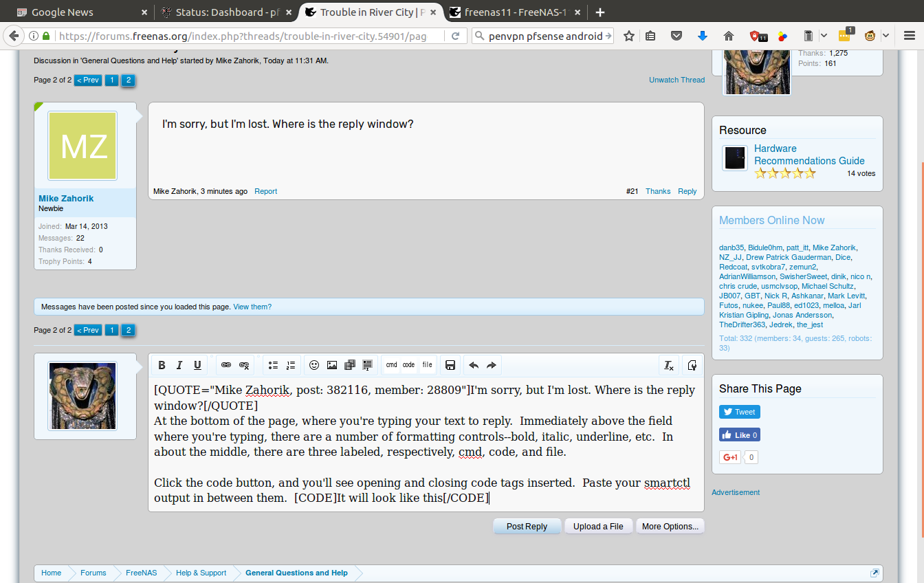Click the Home breadcrumb item
The width and height of the screenshot is (924, 583).
[51, 573]
